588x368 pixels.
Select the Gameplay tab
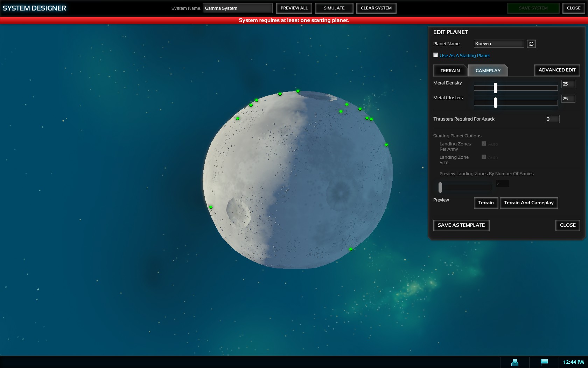(488, 70)
